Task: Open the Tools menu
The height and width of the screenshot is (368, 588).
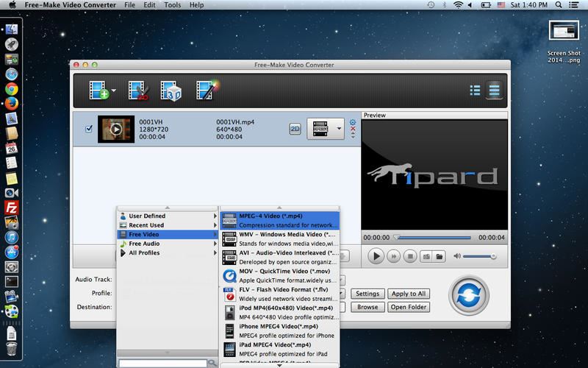Action: click(173, 5)
